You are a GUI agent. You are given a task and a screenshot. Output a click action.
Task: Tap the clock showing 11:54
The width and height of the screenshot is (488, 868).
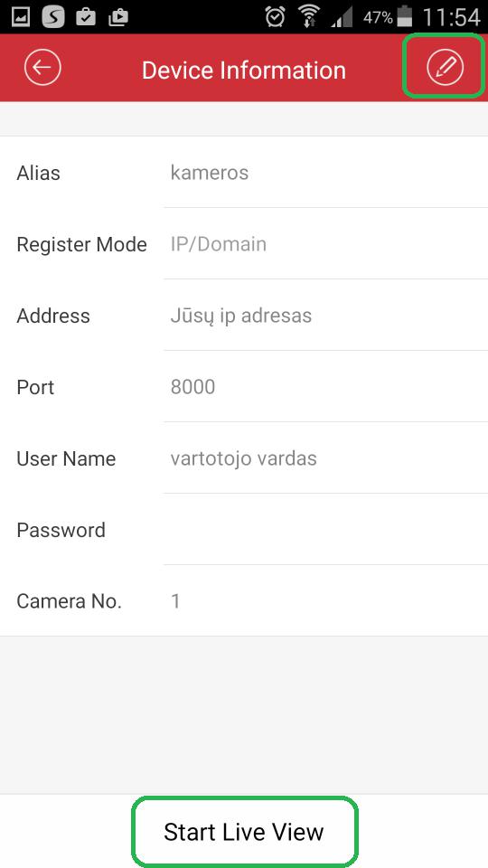coord(452,18)
